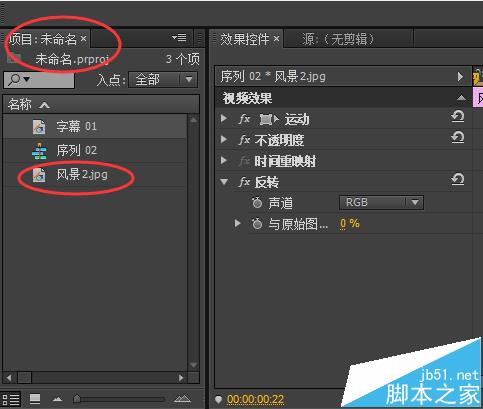Reset the 反转 effect

[458, 179]
